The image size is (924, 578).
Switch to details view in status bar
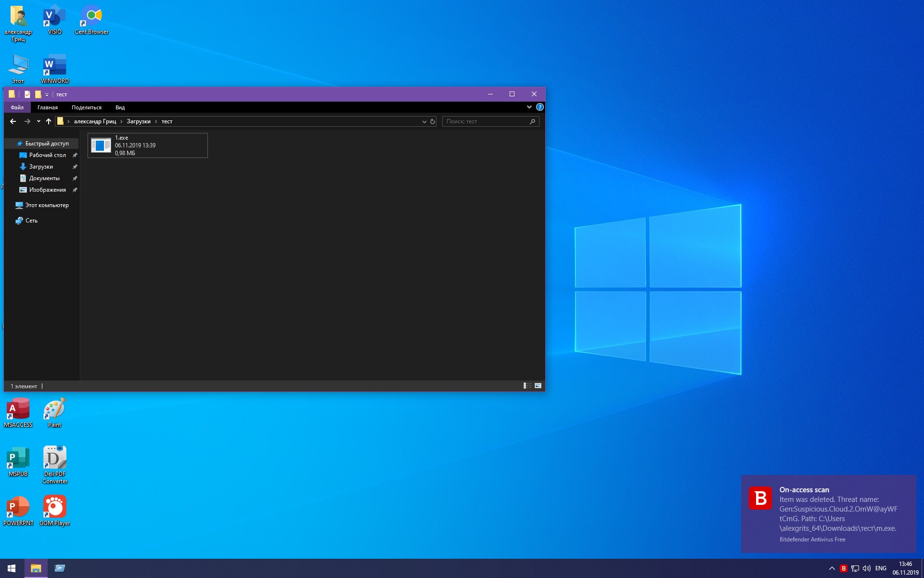click(x=527, y=386)
